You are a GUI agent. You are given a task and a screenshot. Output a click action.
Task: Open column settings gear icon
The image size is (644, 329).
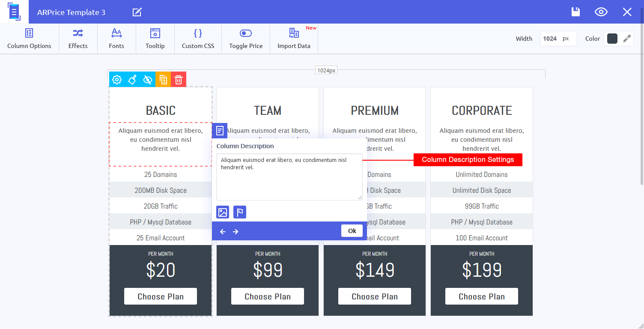(x=117, y=80)
